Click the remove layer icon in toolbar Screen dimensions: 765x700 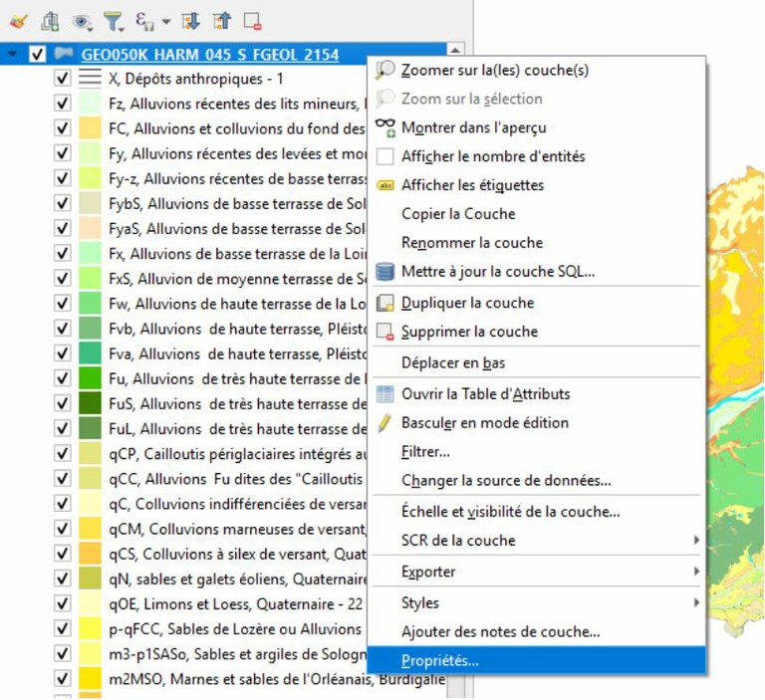pos(252,20)
